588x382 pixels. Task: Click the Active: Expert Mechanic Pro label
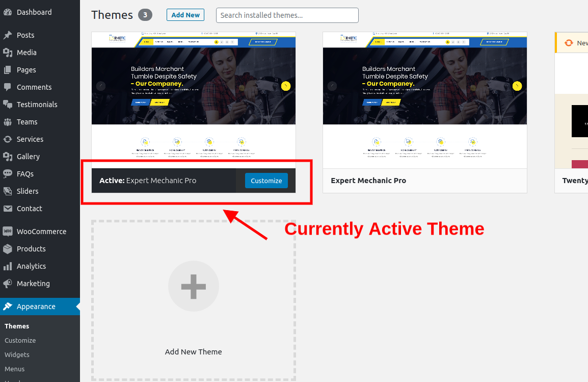[148, 181]
